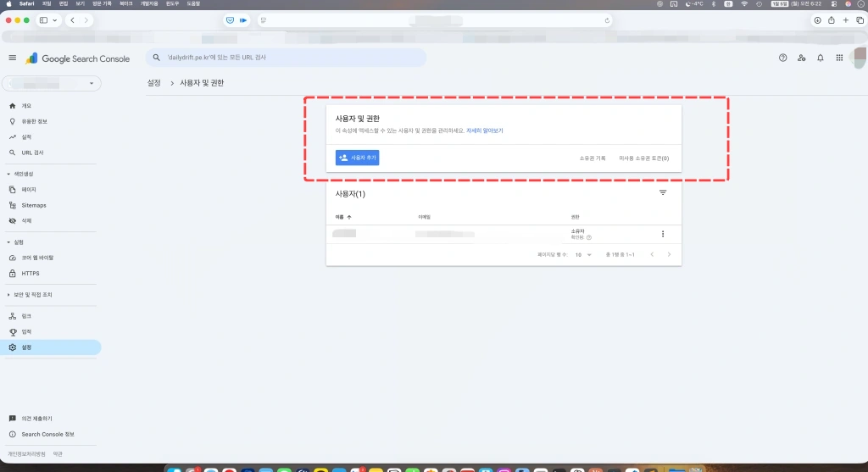This screenshot has height=472, width=868.
Task: Open the 실적 performance report in sidebar
Action: click(26, 136)
